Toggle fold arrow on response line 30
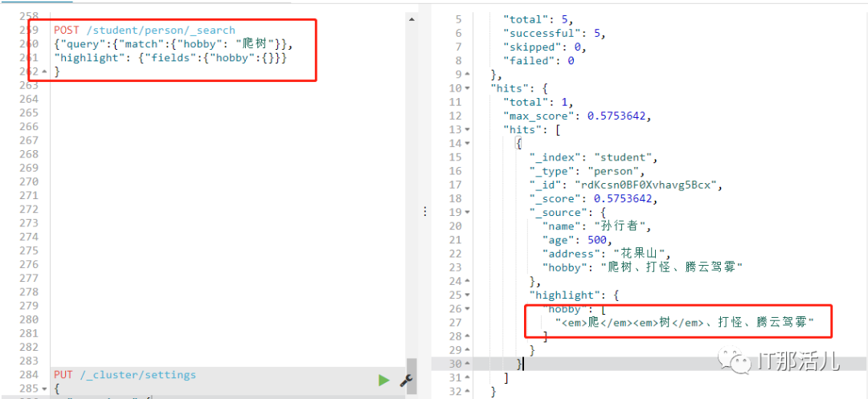This screenshot has width=868, height=399. [x=467, y=364]
